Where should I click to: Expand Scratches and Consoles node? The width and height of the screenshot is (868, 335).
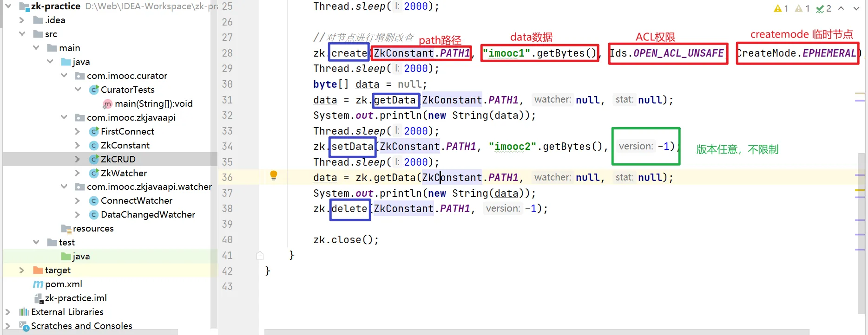8,326
